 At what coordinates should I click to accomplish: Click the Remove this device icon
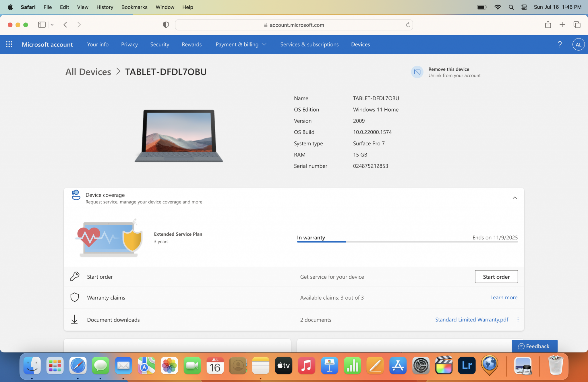click(x=417, y=72)
